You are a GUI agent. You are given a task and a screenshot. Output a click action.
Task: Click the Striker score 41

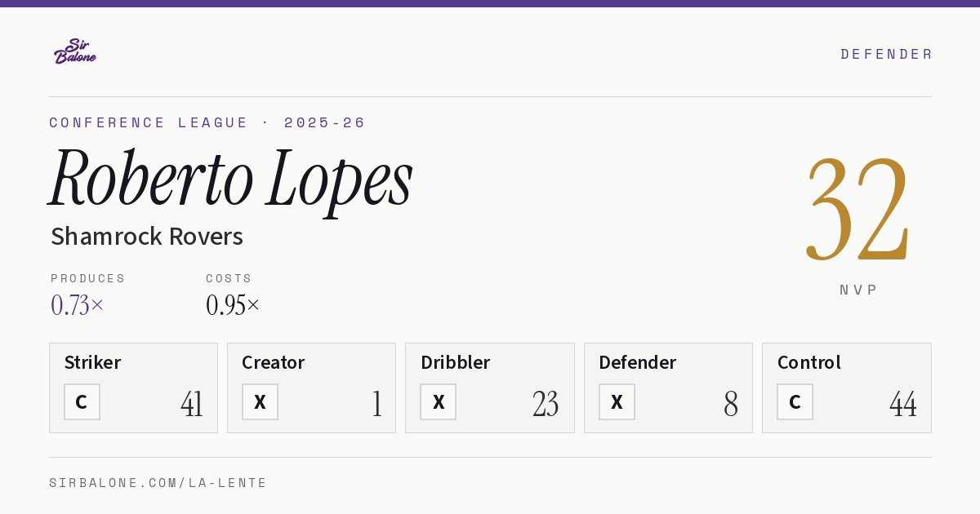(x=192, y=404)
